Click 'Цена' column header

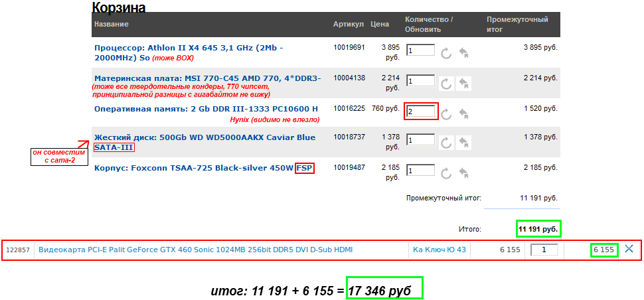pyautogui.click(x=380, y=24)
